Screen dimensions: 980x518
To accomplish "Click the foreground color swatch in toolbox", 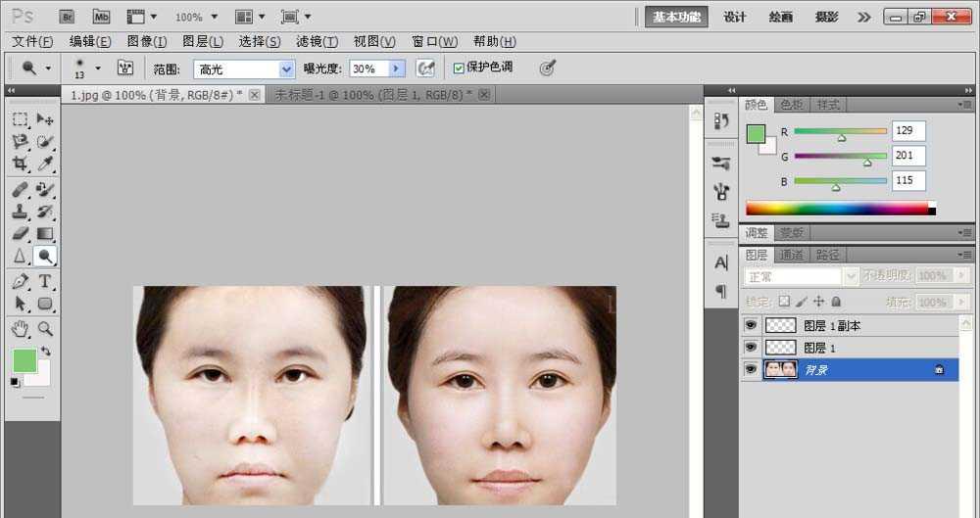I will (x=24, y=360).
